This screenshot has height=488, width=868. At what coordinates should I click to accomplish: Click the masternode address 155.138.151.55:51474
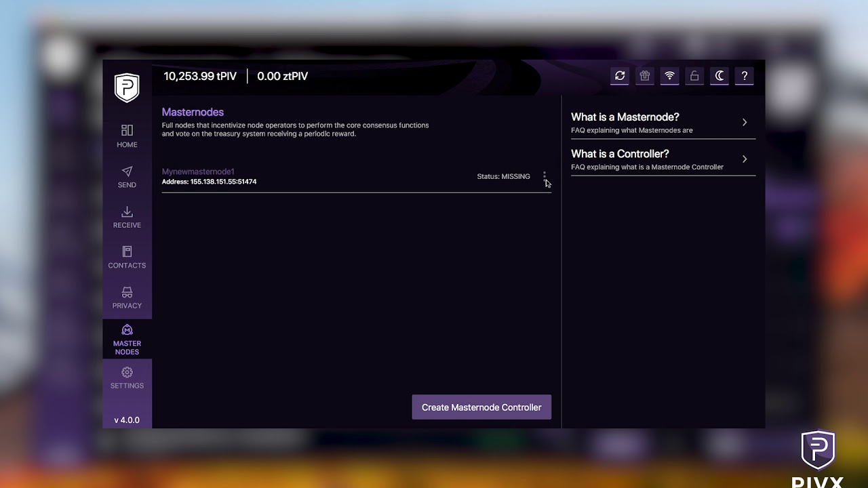pyautogui.click(x=209, y=182)
